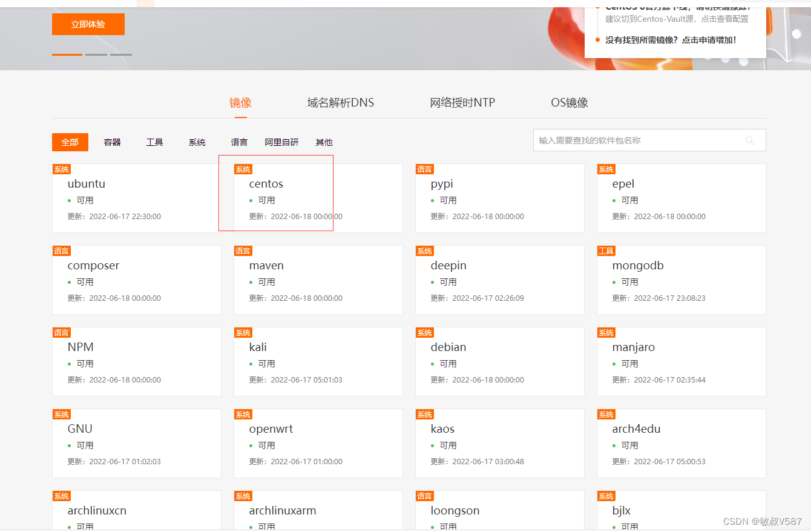Open the epel mirror card
This screenshot has height=532, width=811.
tap(681, 198)
